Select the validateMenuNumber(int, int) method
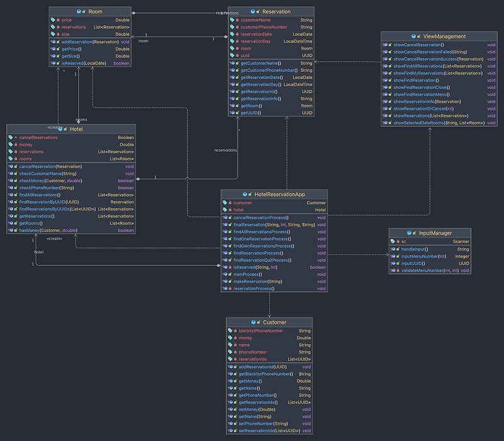 click(x=430, y=271)
